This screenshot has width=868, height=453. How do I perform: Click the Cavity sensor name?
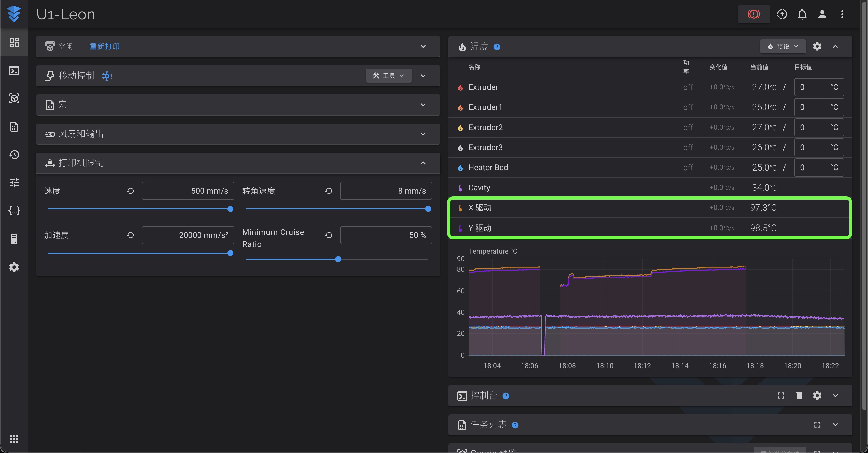[479, 188]
